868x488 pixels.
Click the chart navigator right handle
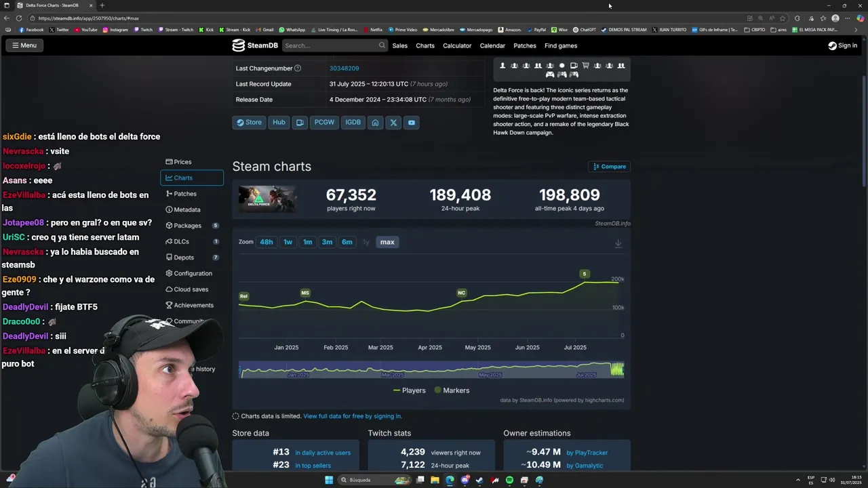tap(623, 369)
